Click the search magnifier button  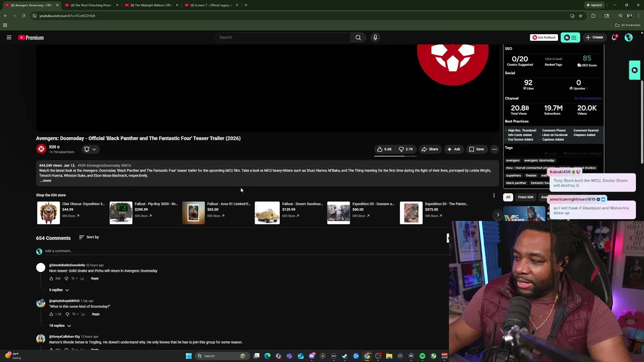pyautogui.click(x=358, y=37)
